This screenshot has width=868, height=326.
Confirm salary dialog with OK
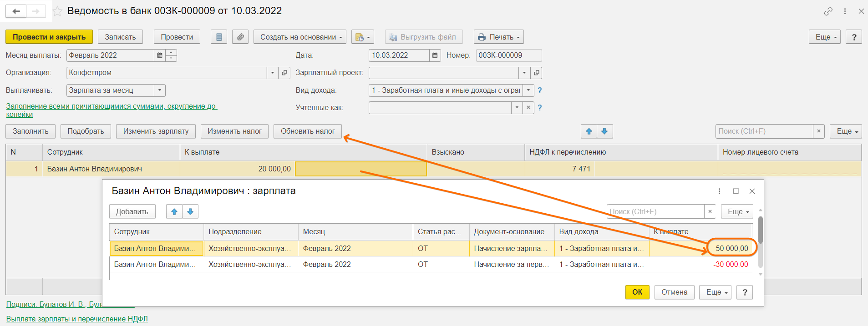pos(637,292)
